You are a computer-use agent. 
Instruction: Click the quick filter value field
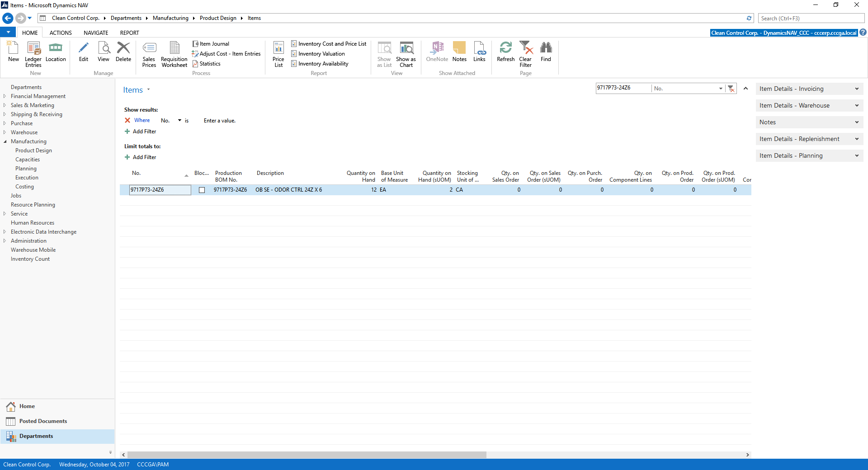click(623, 88)
